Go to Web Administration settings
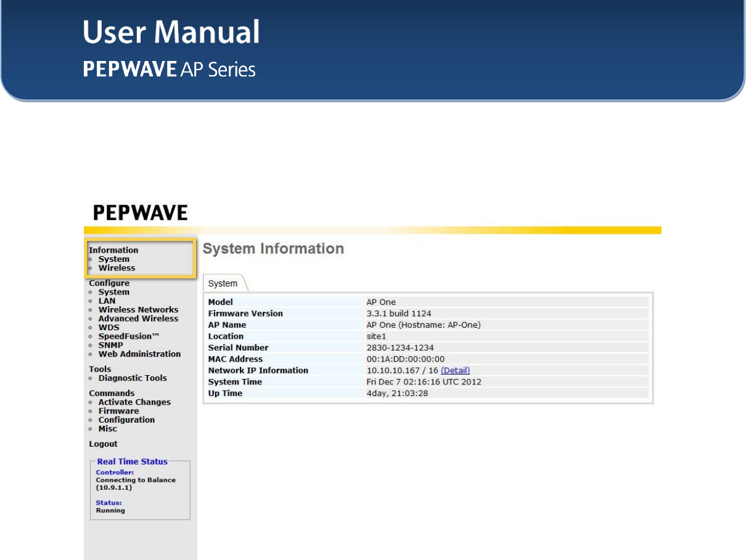The width and height of the screenshot is (746, 560). coord(139,354)
